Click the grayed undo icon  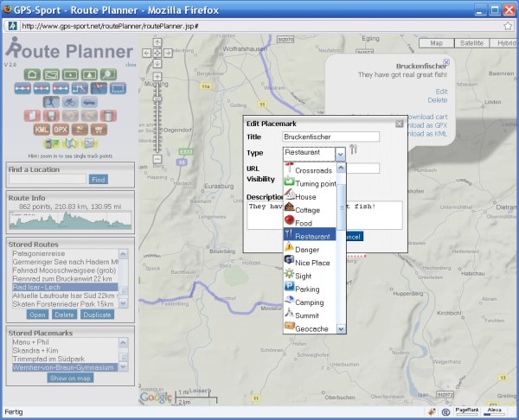click(x=71, y=116)
